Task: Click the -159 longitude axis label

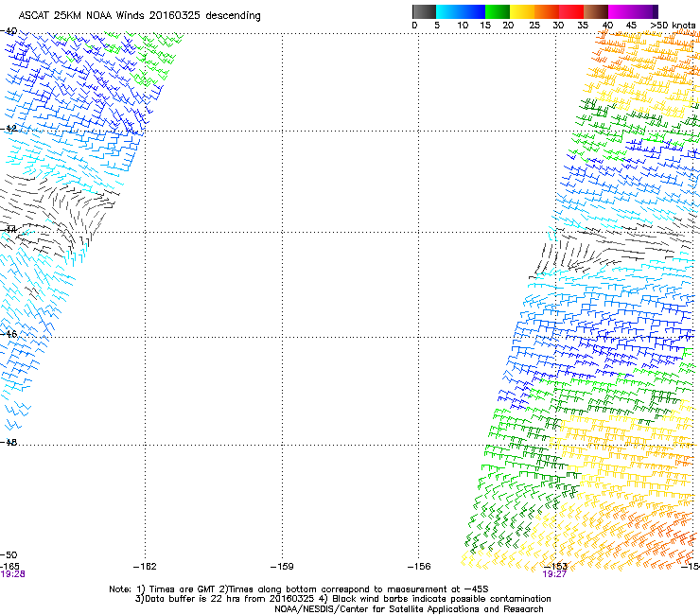Action: [282, 567]
